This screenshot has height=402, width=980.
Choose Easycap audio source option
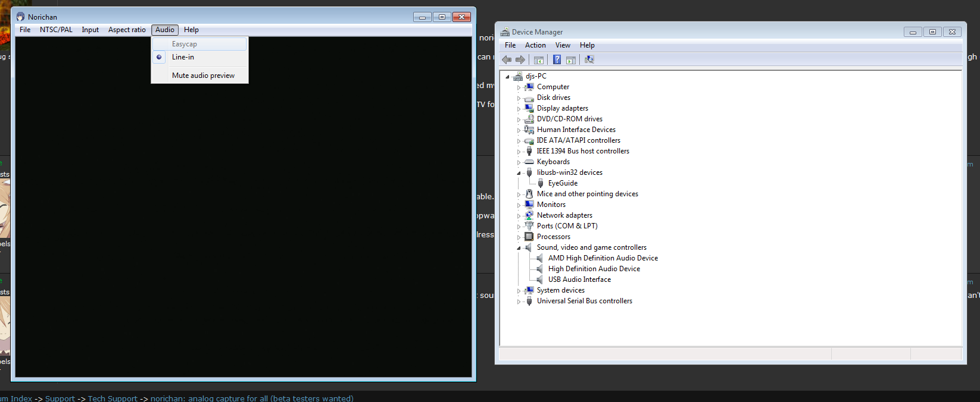[x=184, y=44]
